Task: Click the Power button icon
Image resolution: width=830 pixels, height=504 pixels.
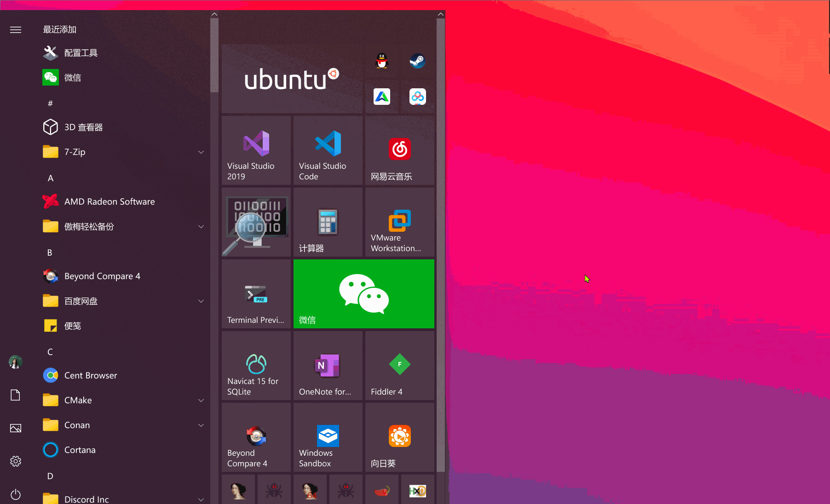Action: click(x=16, y=494)
